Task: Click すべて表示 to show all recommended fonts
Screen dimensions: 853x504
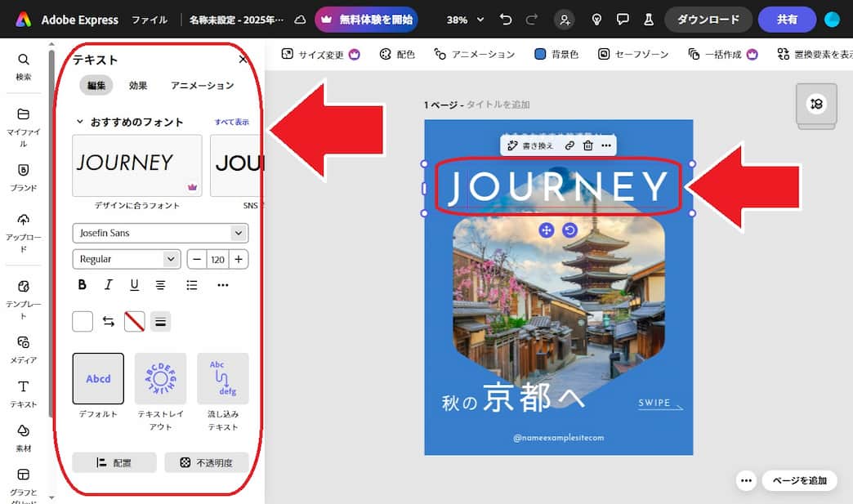Action: 233,120
